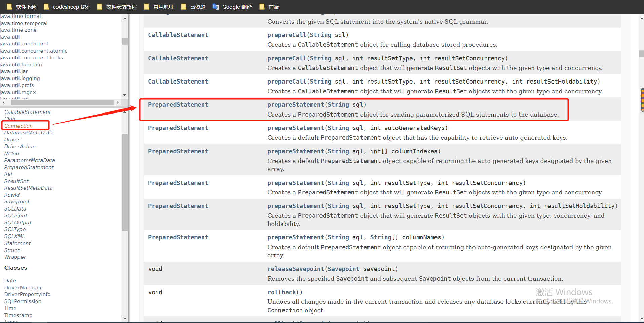Open the RowId interface

point(12,195)
